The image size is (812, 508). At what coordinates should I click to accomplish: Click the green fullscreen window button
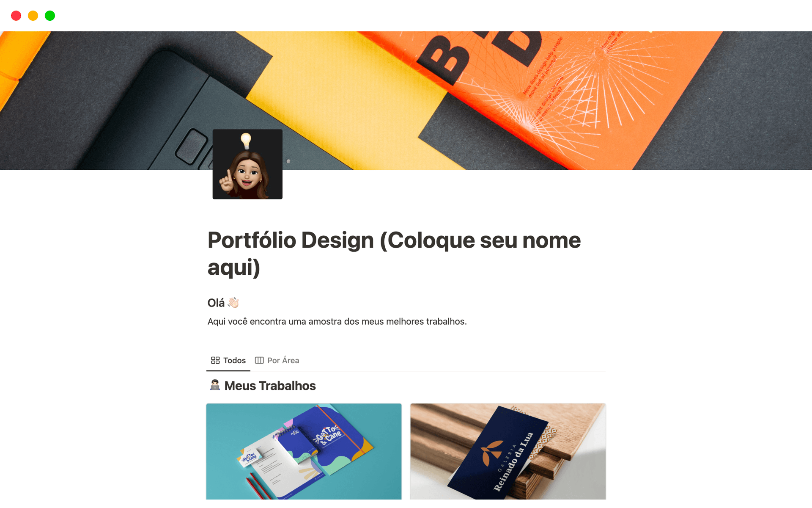click(x=50, y=16)
